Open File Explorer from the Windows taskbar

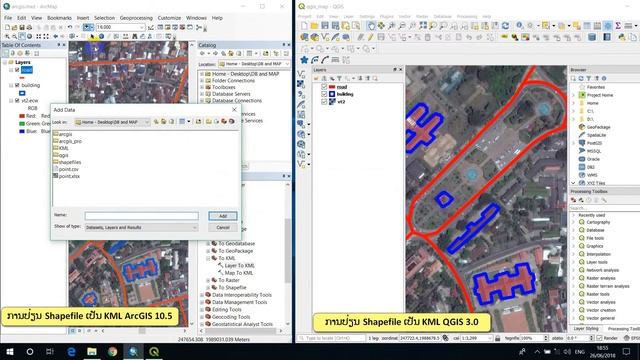coord(91,351)
